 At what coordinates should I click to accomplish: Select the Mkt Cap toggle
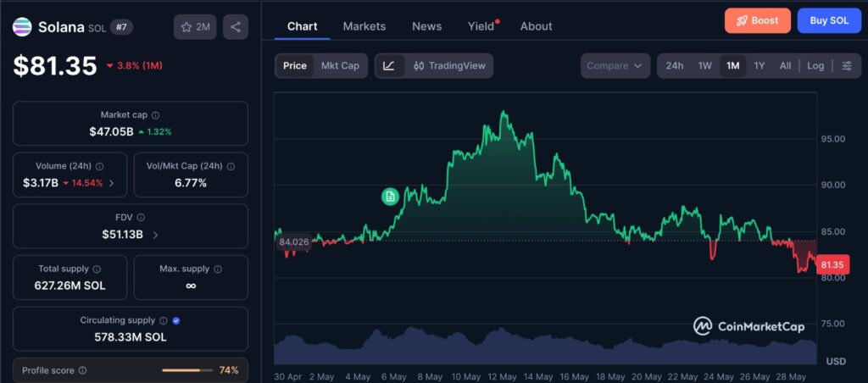pyautogui.click(x=340, y=66)
